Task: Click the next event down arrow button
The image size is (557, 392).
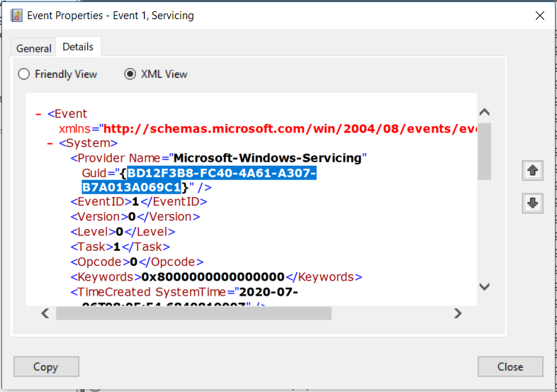Action: click(x=532, y=203)
